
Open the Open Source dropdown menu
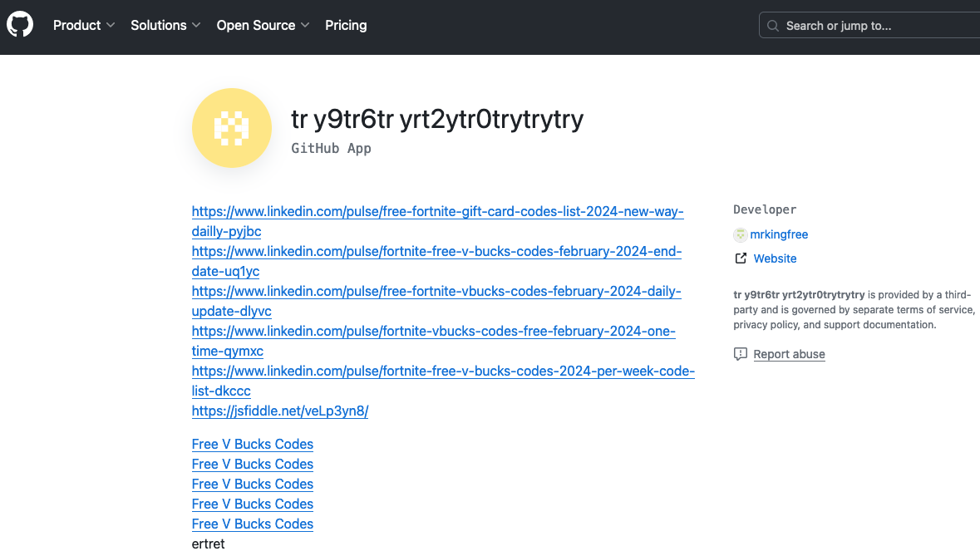pos(263,26)
